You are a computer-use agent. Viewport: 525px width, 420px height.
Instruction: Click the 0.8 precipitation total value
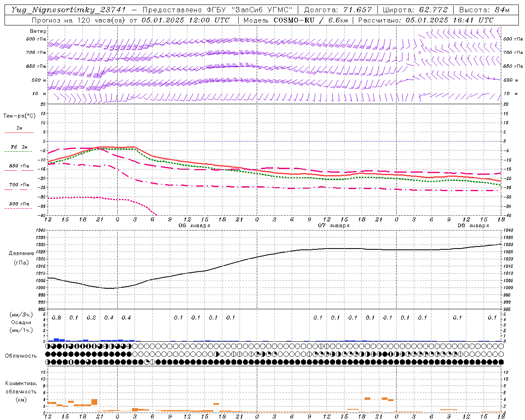[x=57, y=318]
